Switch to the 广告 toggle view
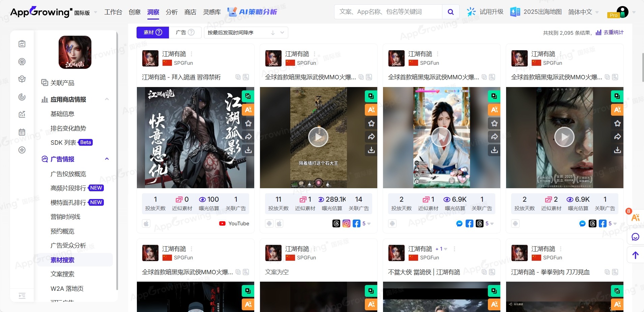This screenshot has width=644, height=312. (185, 32)
